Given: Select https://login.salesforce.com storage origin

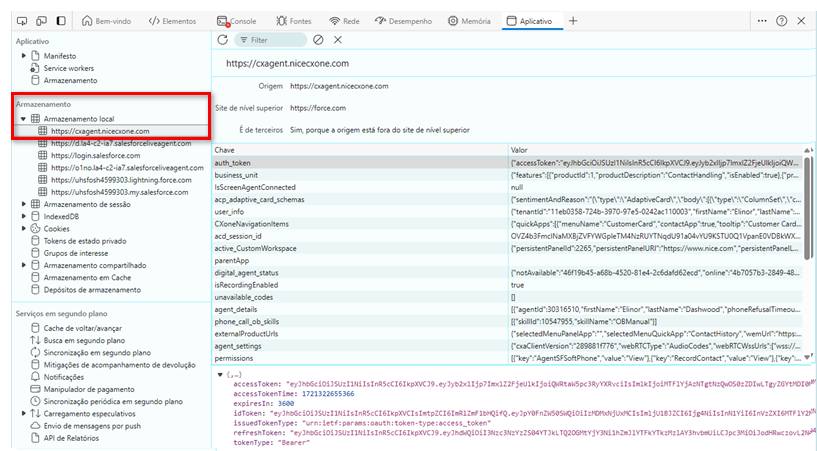Looking at the screenshot, I should click(95, 155).
